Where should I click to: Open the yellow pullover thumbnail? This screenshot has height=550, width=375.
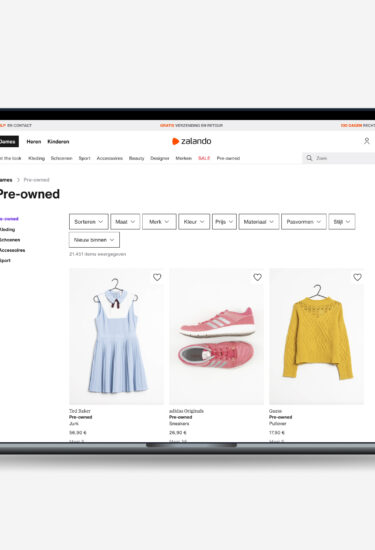pyautogui.click(x=317, y=336)
